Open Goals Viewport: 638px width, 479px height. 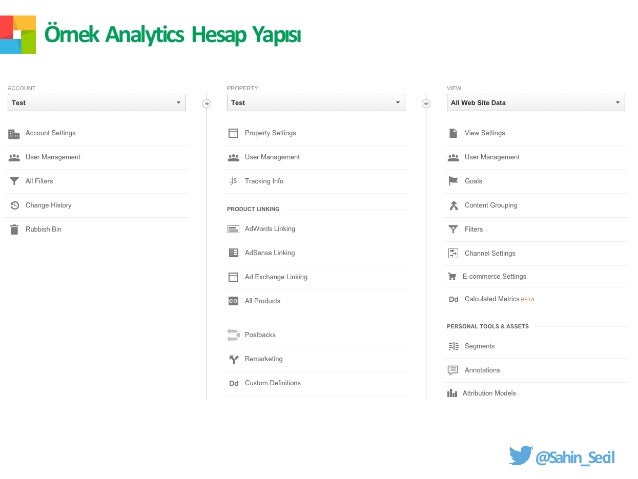click(x=474, y=181)
